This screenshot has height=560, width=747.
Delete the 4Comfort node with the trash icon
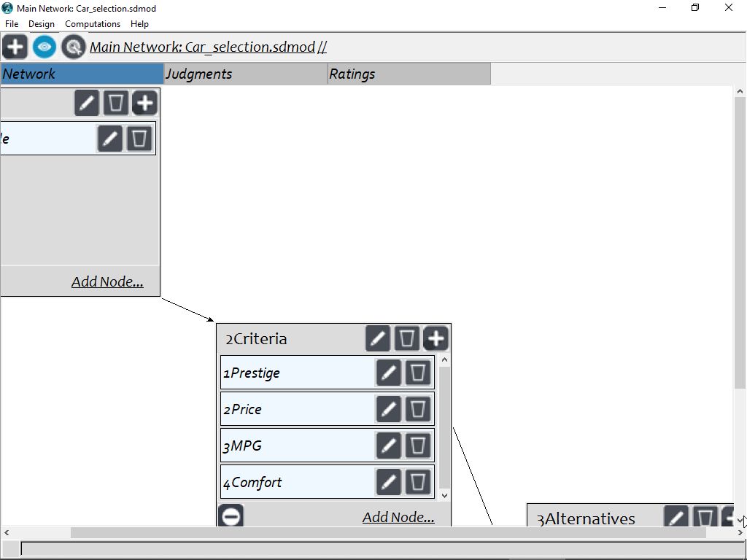pyautogui.click(x=417, y=481)
